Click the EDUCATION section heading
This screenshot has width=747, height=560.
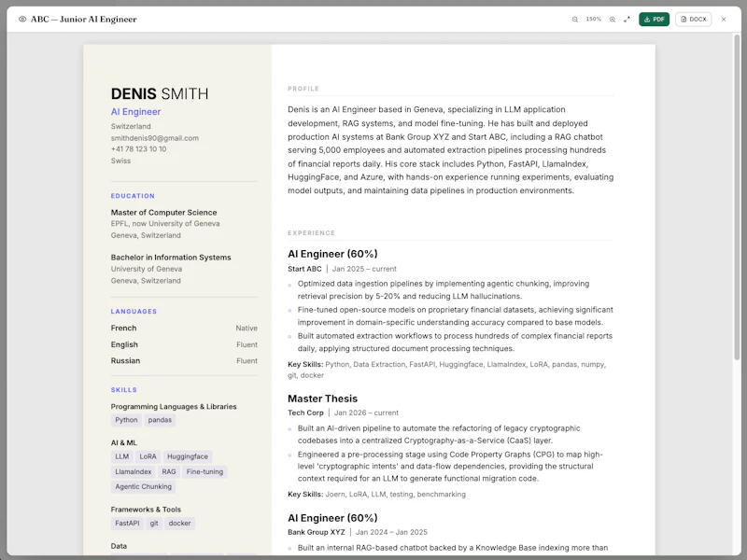[x=133, y=196]
